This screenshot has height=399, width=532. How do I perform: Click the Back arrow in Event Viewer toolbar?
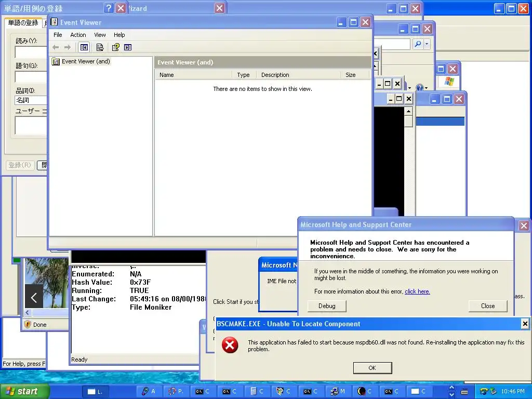(56, 47)
